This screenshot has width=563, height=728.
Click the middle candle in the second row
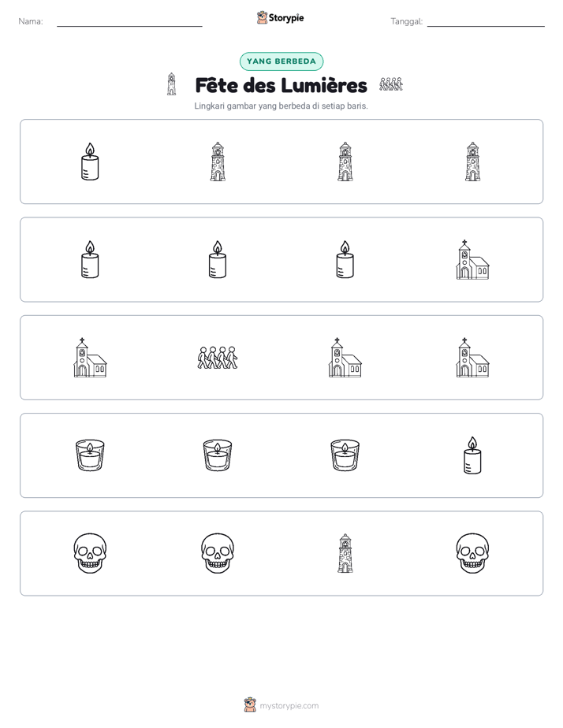click(218, 259)
